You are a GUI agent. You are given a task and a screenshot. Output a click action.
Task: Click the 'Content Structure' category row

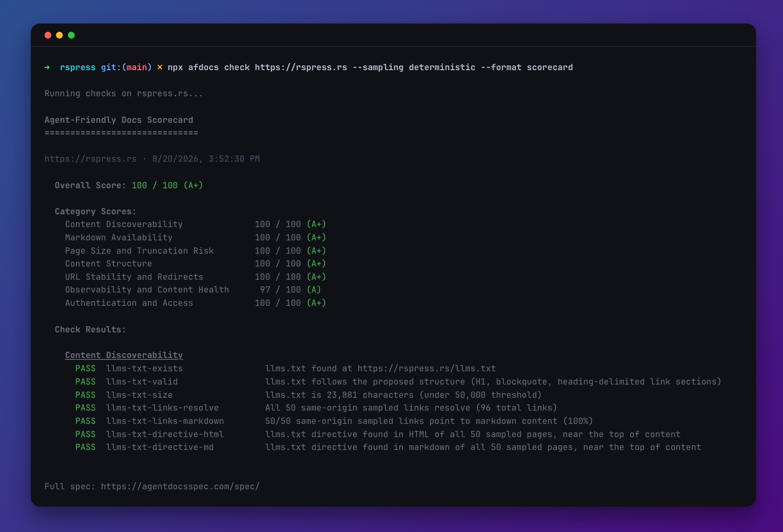109,264
